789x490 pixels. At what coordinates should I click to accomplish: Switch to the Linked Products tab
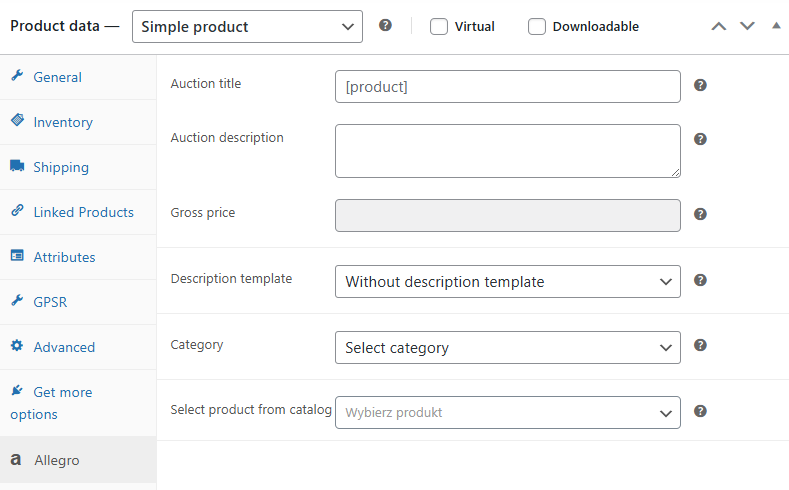[78, 212]
